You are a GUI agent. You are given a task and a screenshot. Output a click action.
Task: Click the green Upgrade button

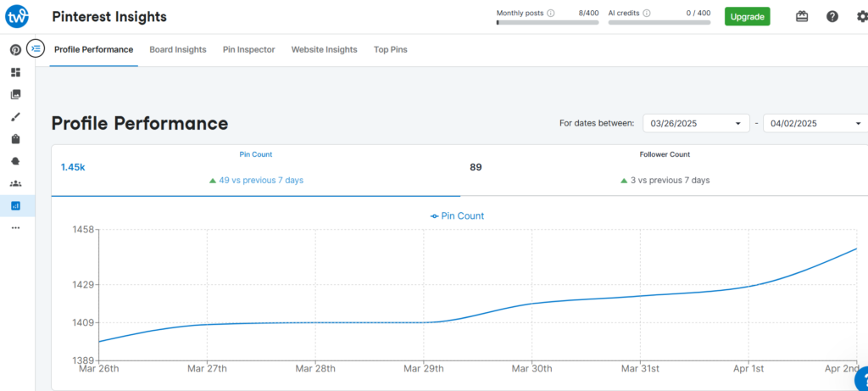(748, 17)
